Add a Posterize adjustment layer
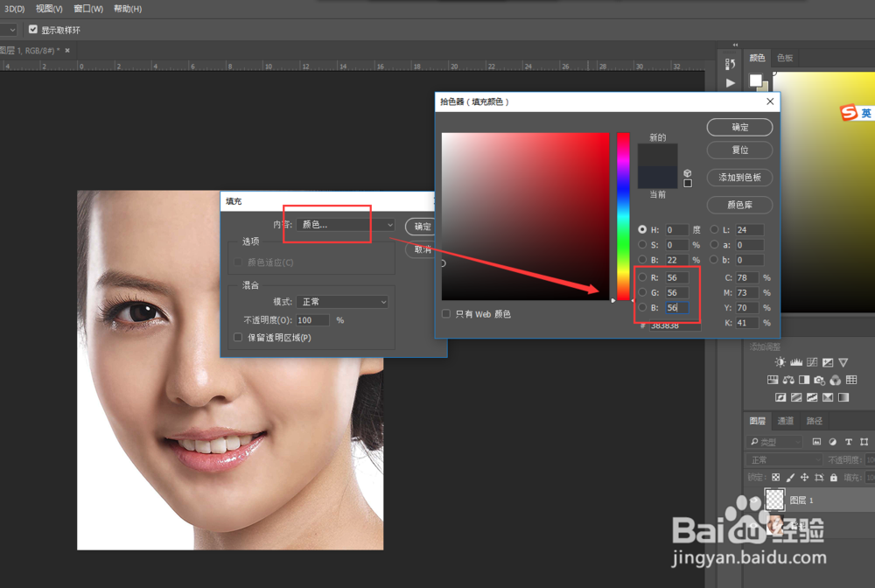 coord(796,397)
